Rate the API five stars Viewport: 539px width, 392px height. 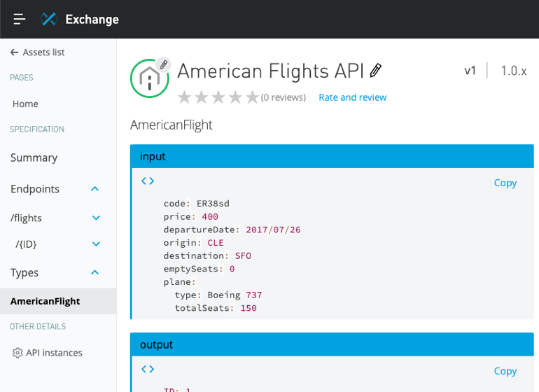[x=252, y=97]
